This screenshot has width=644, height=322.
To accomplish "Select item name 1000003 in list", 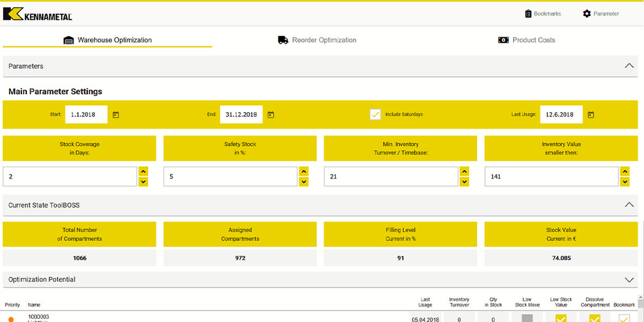I will pyautogui.click(x=39, y=316).
